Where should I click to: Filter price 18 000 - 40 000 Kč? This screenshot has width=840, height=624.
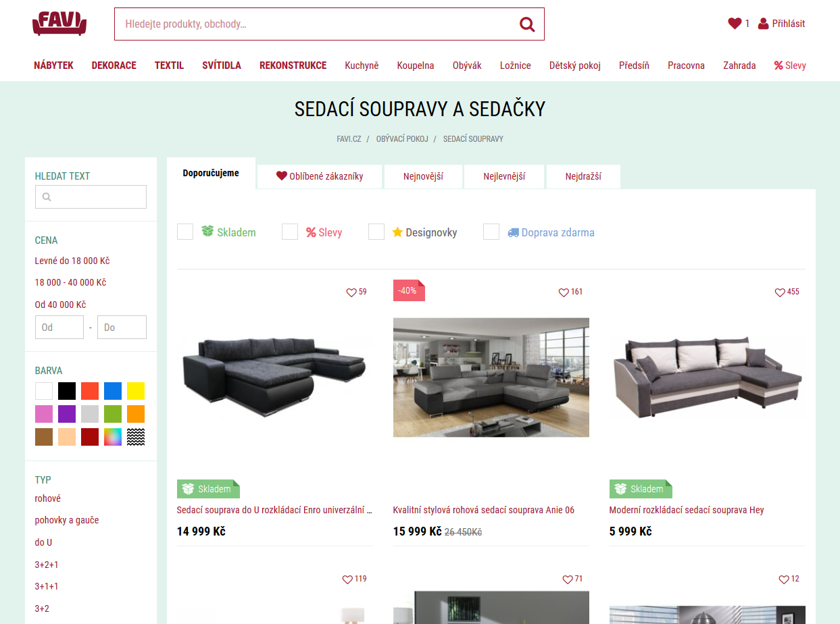click(x=70, y=282)
